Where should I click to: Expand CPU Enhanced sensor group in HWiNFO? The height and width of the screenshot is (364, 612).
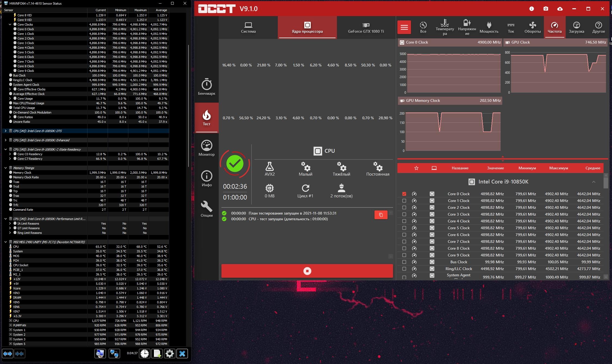click(x=5, y=140)
